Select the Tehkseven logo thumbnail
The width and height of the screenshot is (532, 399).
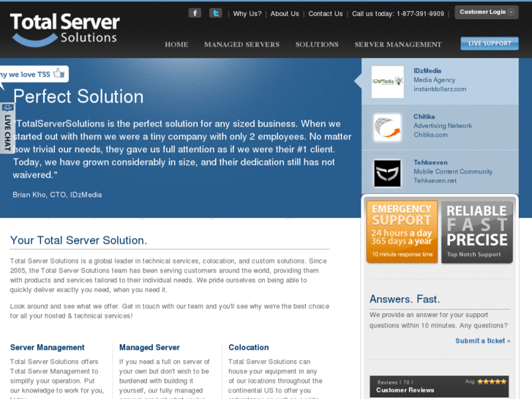point(387,174)
